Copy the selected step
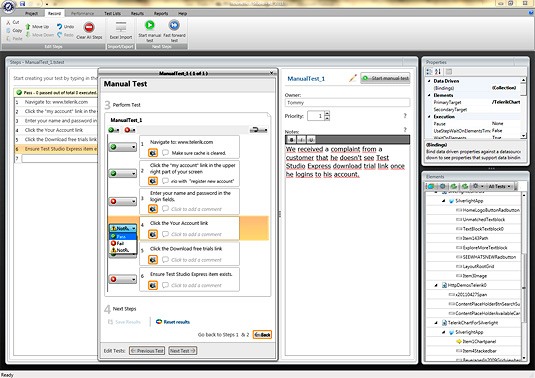 tap(14, 30)
